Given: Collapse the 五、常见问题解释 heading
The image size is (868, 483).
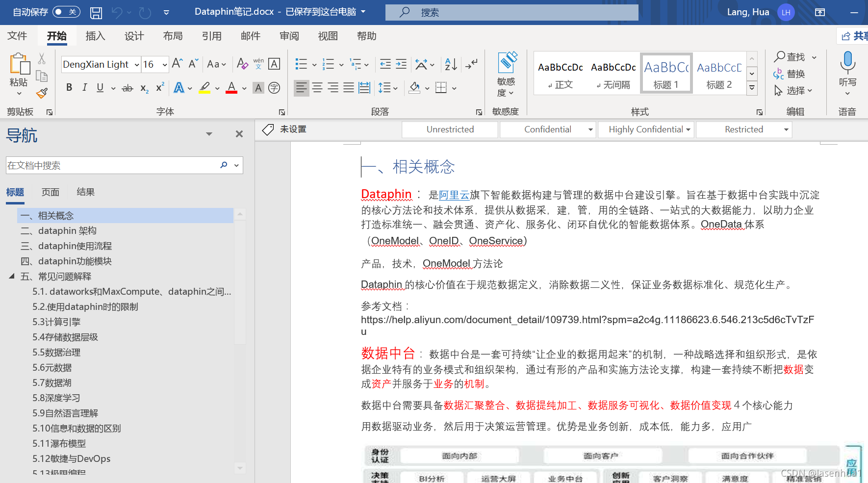Looking at the screenshot, I should tap(12, 276).
